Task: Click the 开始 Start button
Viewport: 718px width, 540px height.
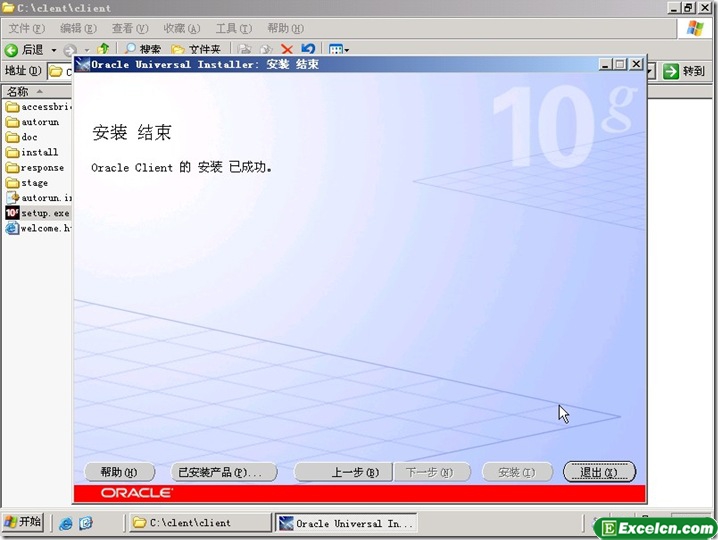Action: tap(23, 522)
